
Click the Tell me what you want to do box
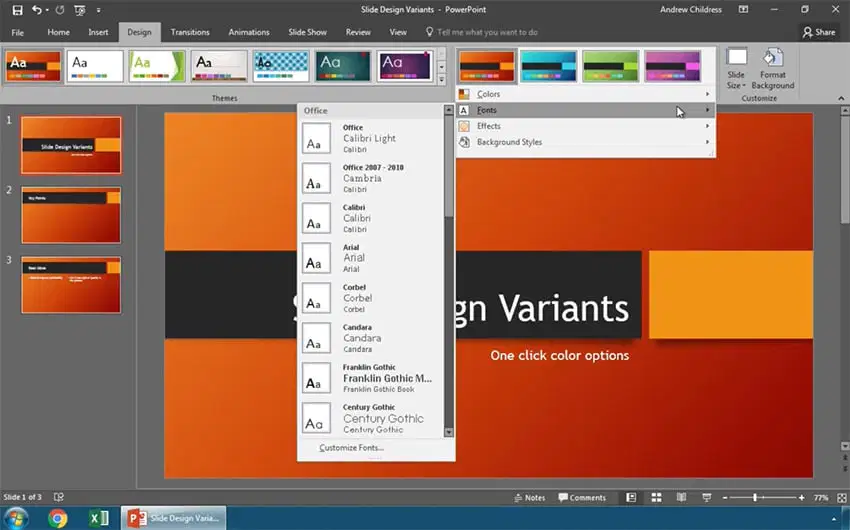pyautogui.click(x=482, y=32)
